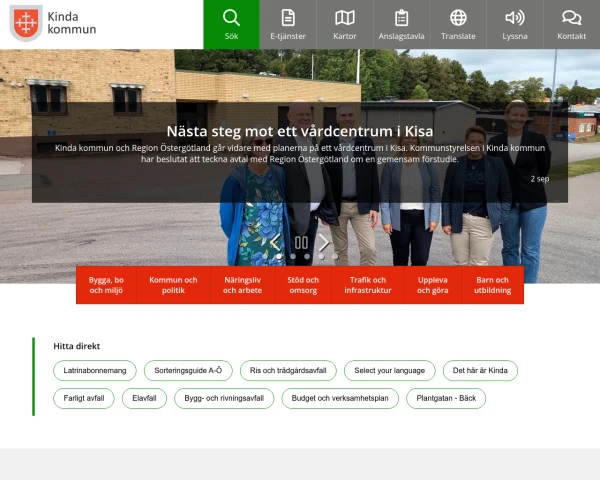Open Kommun och politik menu
The width and height of the screenshot is (600, 480).
pos(173,285)
